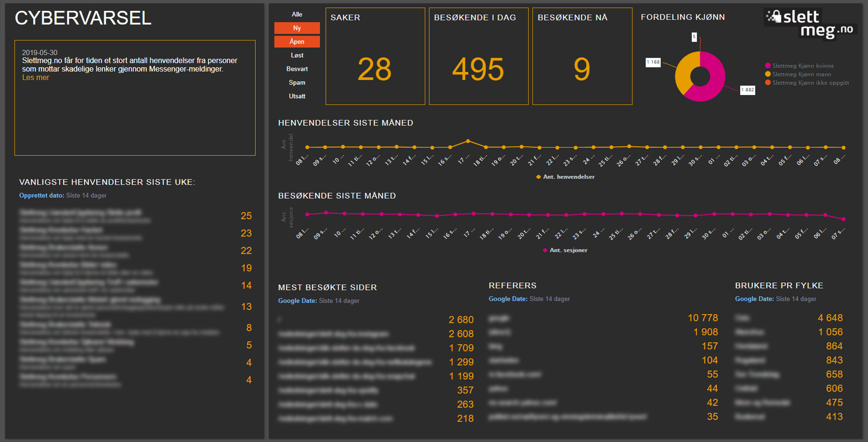The height and width of the screenshot is (442, 868).
Task: Click the Ant. henvendelser legend marker
Action: (x=539, y=177)
